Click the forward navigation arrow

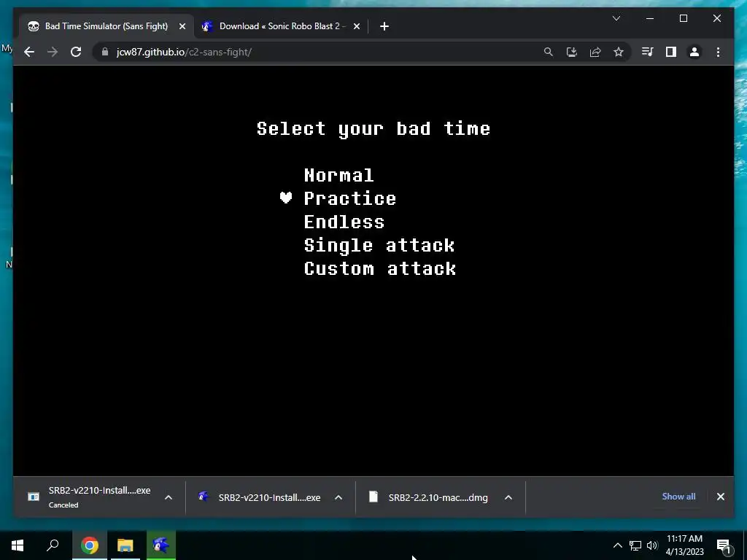pos(53,52)
